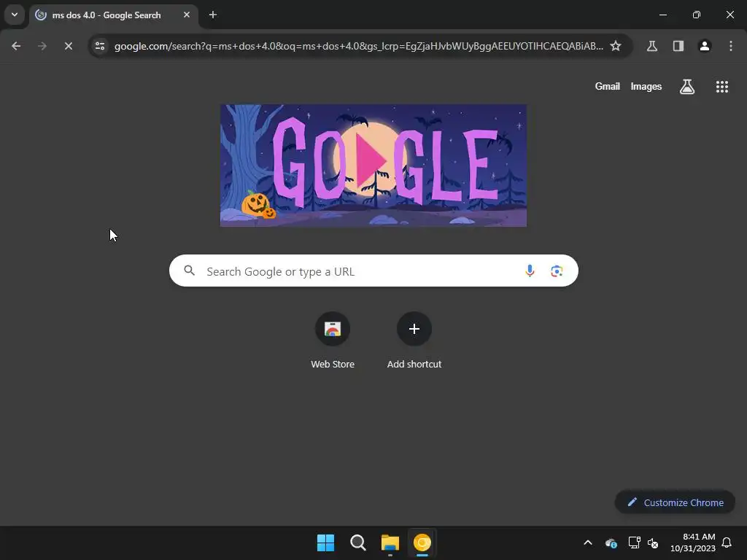Search by image with Google Lens icon
This screenshot has height=560, width=747.
[x=557, y=271]
